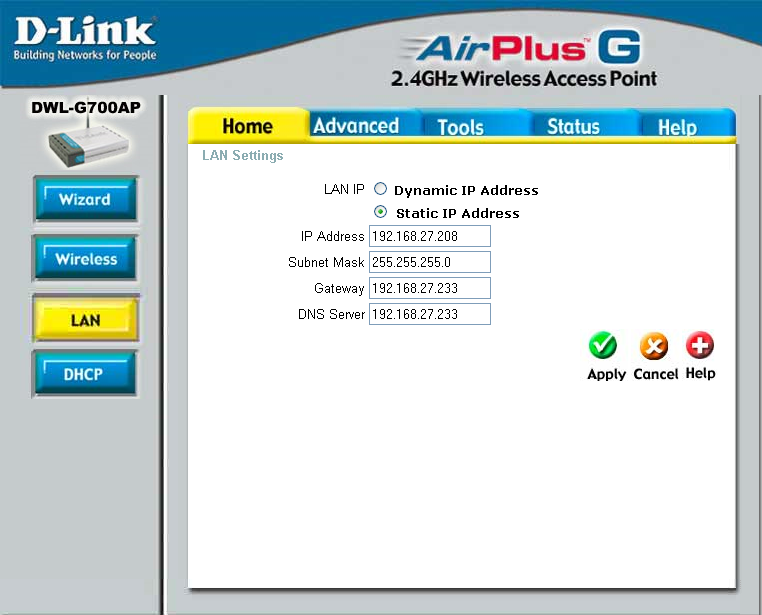Click the Subnet Mask input field
The height and width of the screenshot is (615, 762).
(430, 262)
